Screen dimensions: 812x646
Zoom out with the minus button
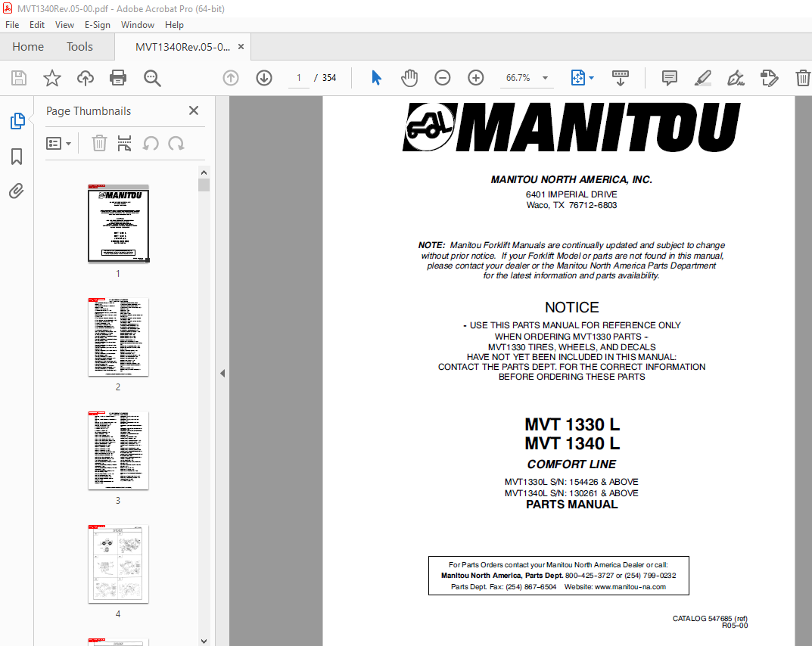(x=442, y=78)
